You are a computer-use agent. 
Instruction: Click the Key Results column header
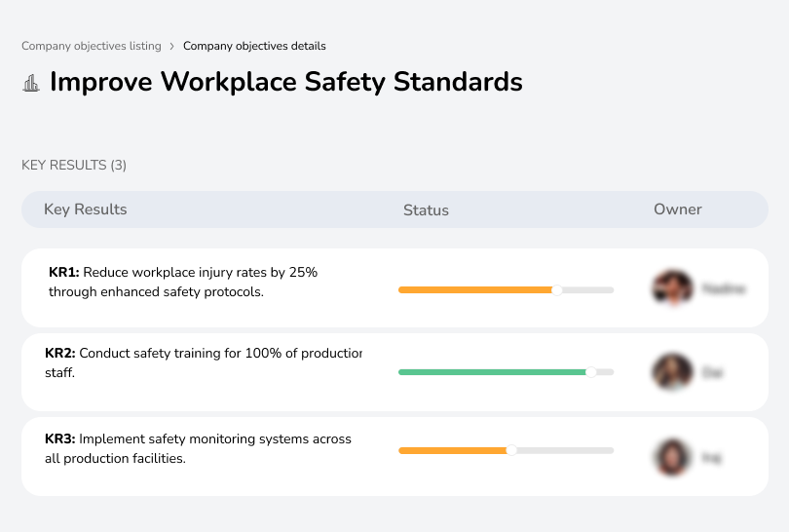(x=86, y=209)
